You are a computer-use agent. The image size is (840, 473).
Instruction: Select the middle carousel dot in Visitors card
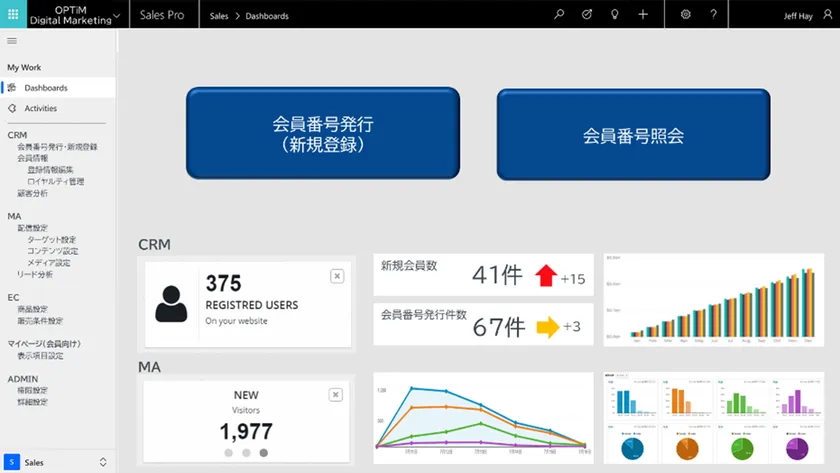246,453
